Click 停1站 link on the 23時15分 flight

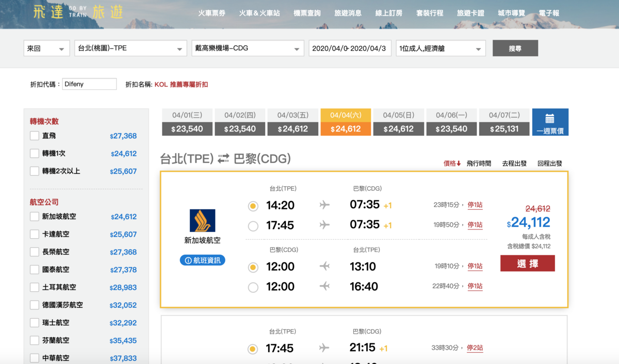(x=475, y=205)
